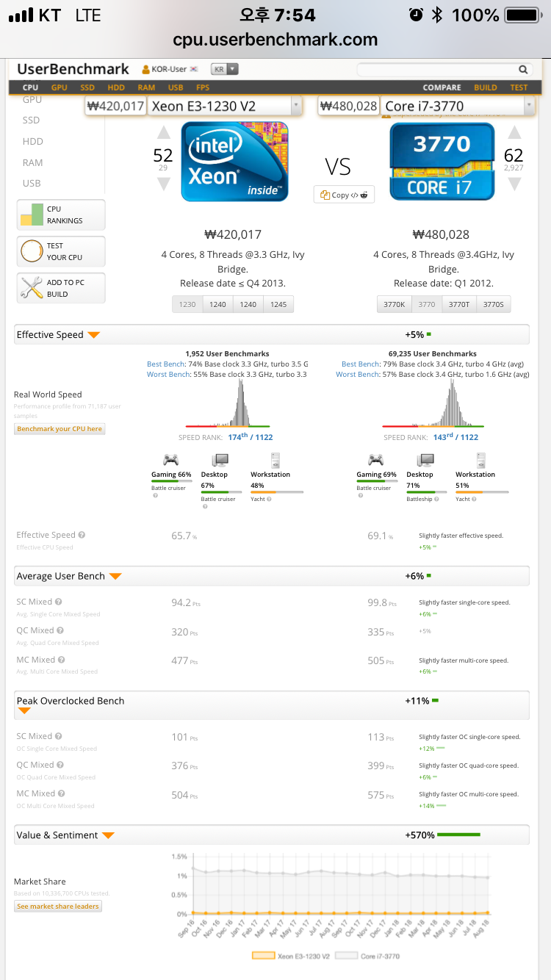Image resolution: width=551 pixels, height=980 pixels.
Task: Tap Xeon Workstation 48% tower icon
Action: [275, 460]
